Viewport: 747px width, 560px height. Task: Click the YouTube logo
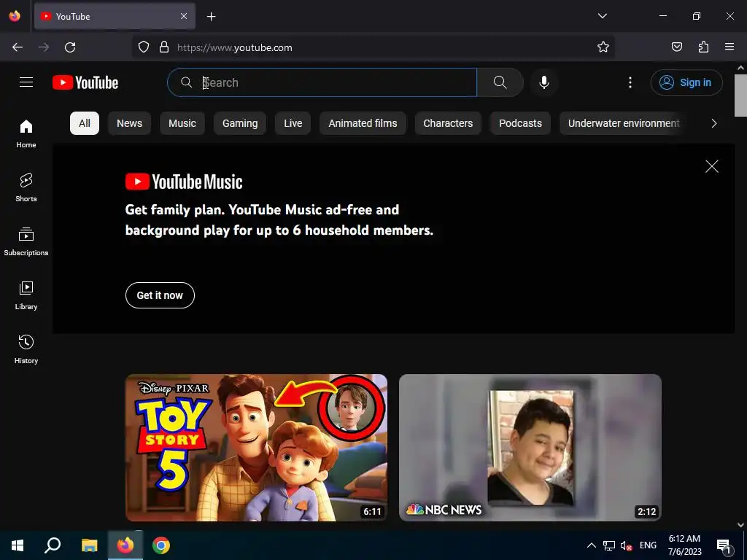point(85,82)
